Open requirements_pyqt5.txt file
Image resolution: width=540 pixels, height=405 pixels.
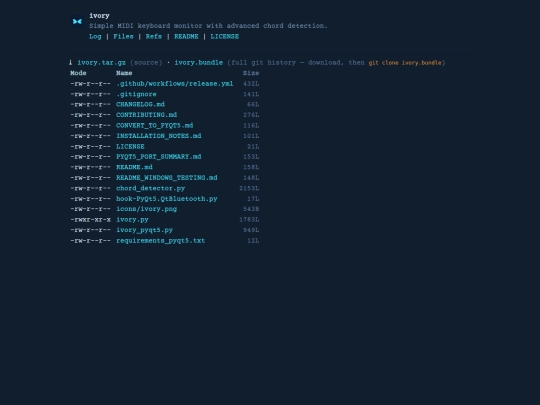click(x=160, y=241)
